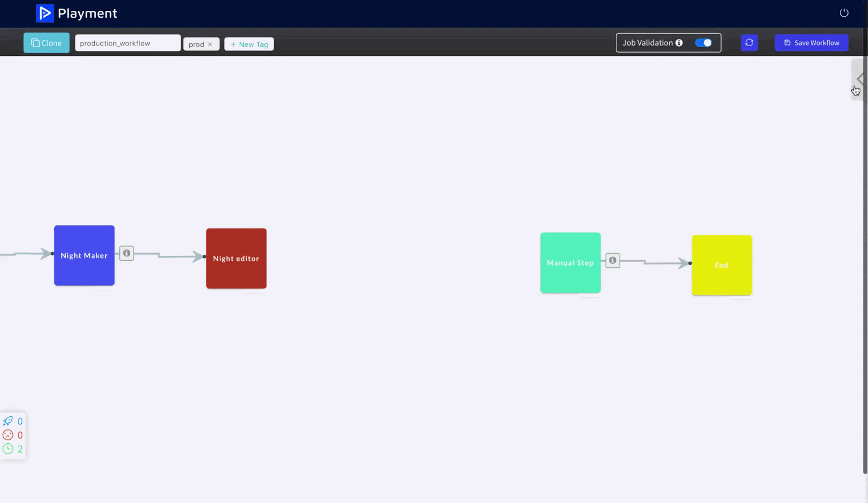Click the rocket status icon
The image size is (868, 503).
(x=8, y=421)
